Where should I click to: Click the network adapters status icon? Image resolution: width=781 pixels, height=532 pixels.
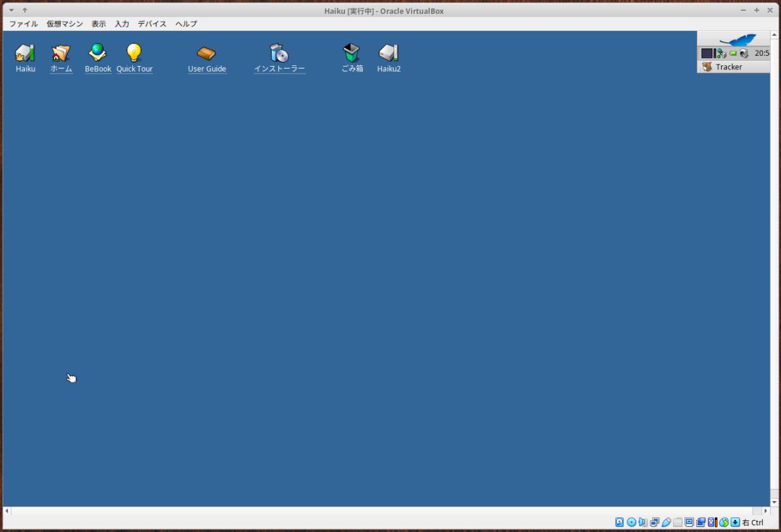654,522
